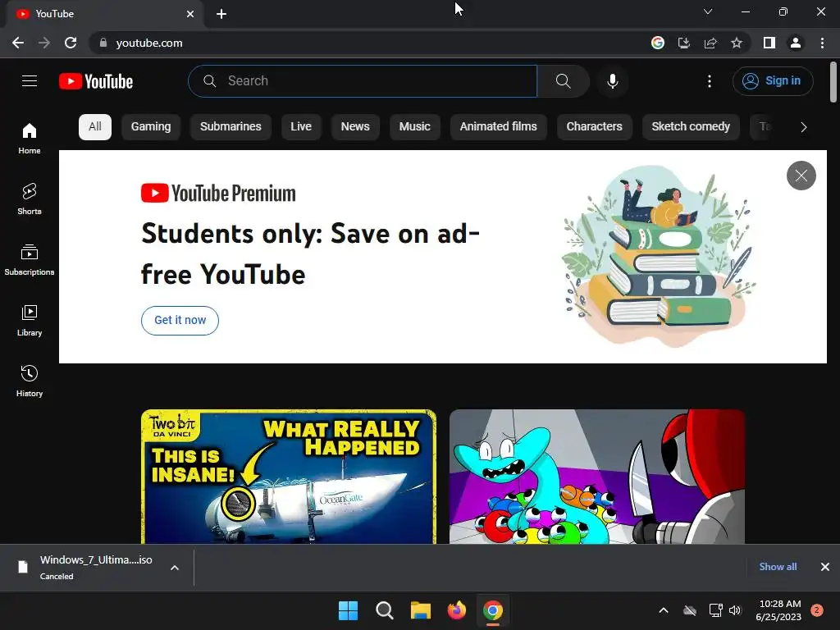The width and height of the screenshot is (840, 630).
Task: Click the install app icon in address bar
Action: [x=684, y=43]
